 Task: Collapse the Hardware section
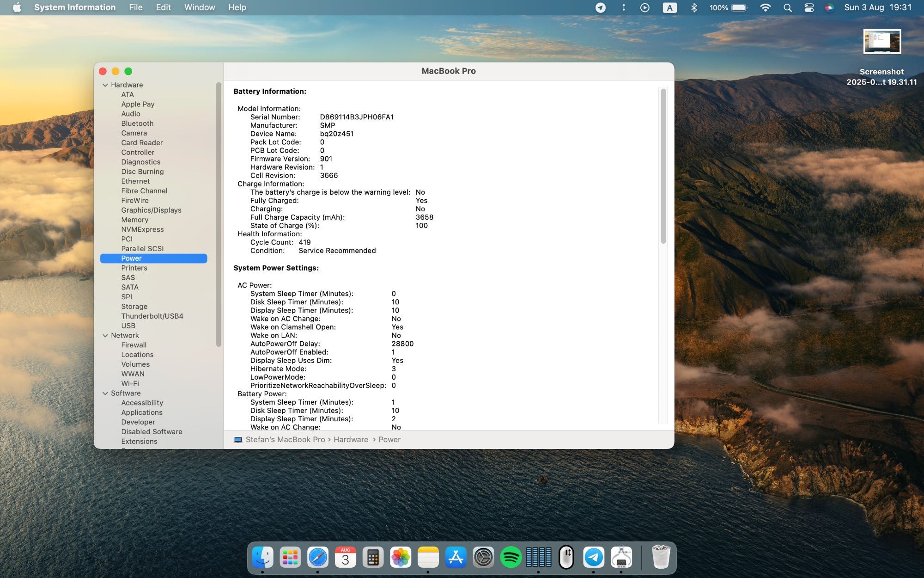tap(105, 85)
